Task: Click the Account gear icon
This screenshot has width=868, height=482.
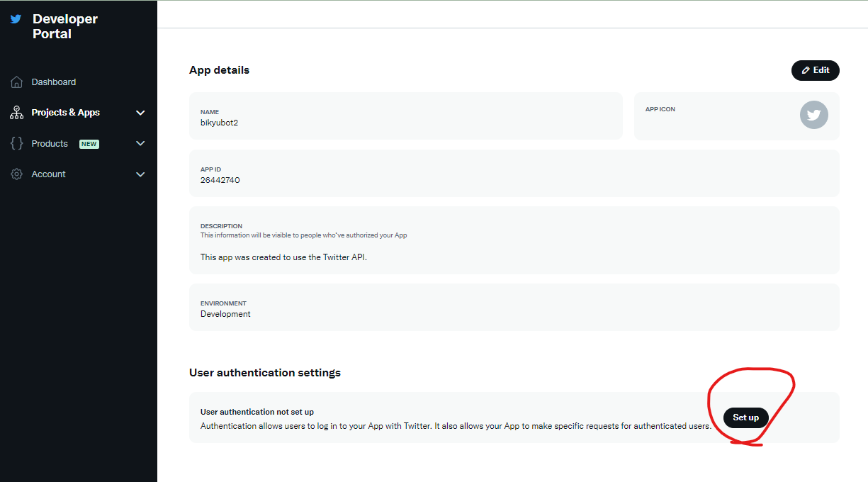Action: (17, 174)
